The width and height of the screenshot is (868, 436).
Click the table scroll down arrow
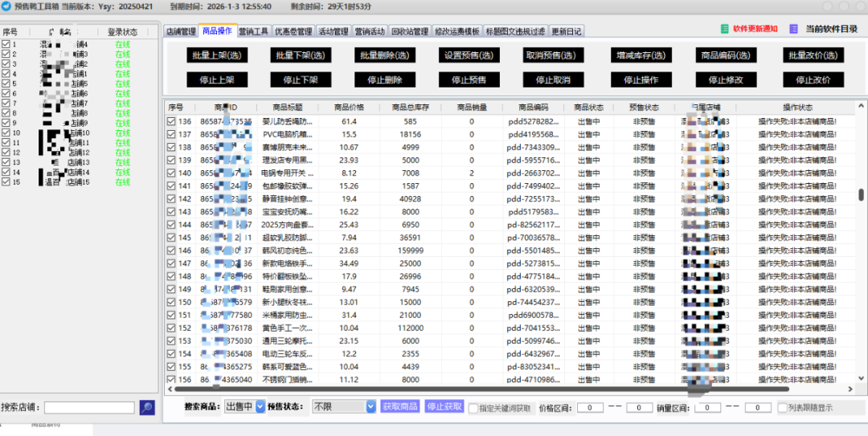(861, 377)
